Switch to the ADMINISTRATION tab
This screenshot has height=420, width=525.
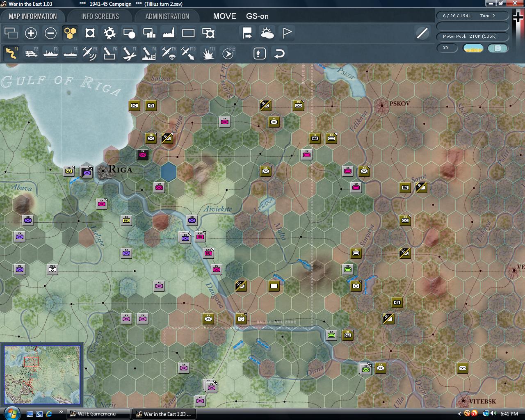pyautogui.click(x=167, y=16)
